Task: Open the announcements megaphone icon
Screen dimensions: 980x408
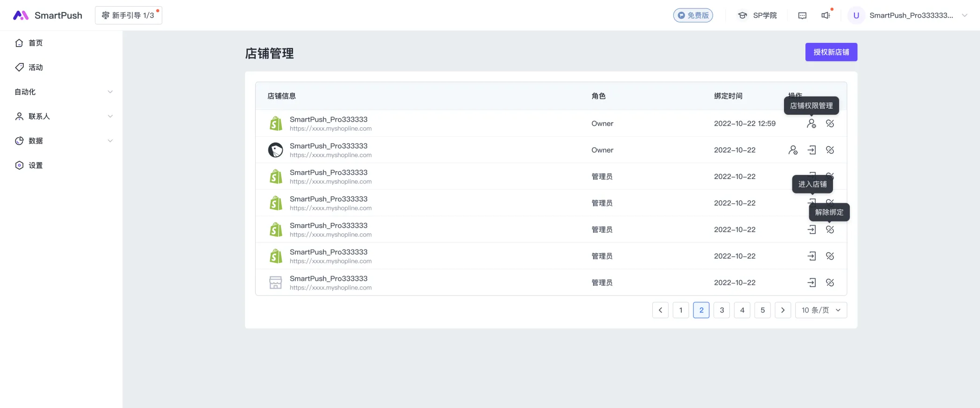Action: (826, 15)
